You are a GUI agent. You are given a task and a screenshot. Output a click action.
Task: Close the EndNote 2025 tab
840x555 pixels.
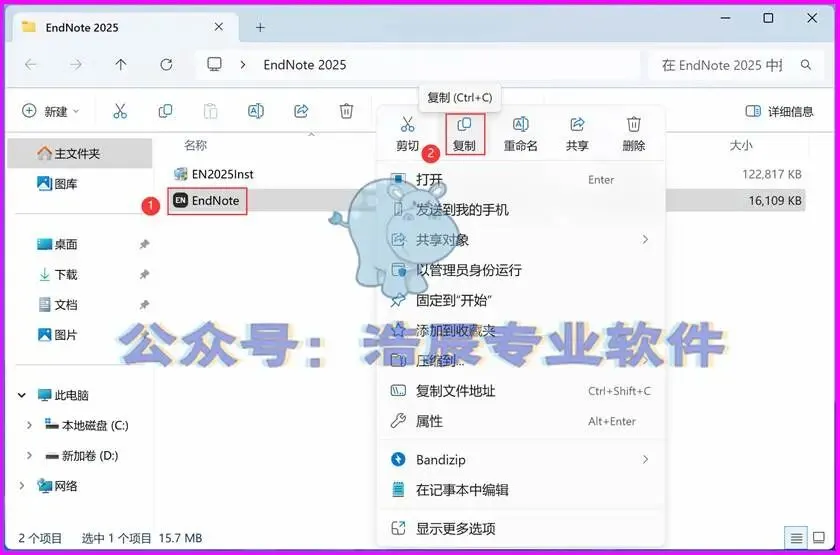pyautogui.click(x=219, y=27)
